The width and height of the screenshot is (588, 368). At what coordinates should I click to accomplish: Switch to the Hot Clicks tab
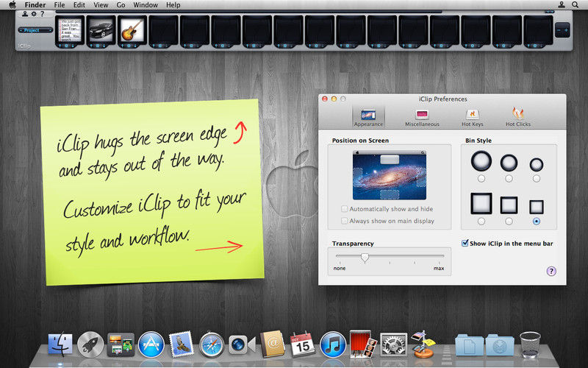(x=518, y=117)
